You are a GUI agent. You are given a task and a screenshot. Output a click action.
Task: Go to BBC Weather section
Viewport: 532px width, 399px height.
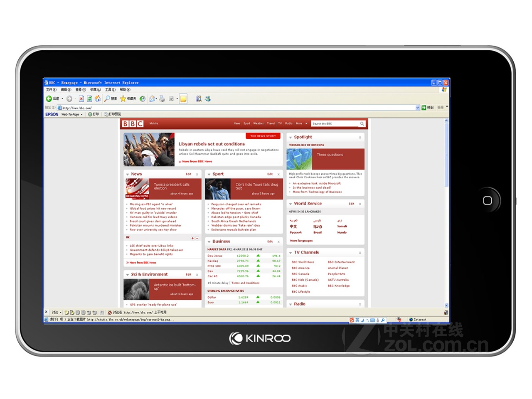coord(259,123)
